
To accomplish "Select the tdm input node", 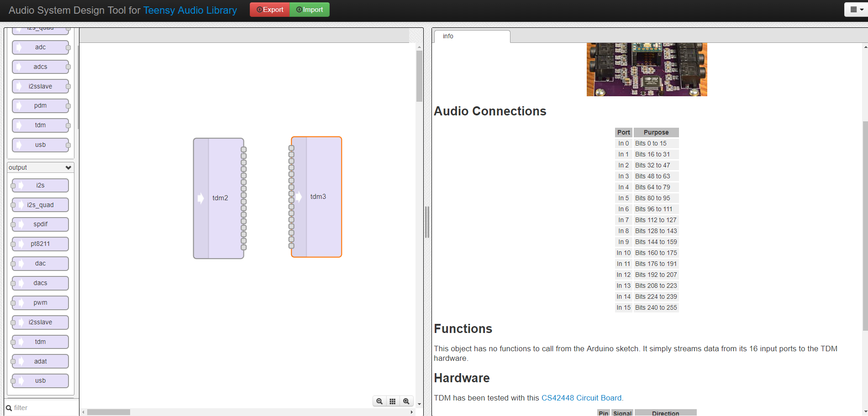I will (41, 125).
